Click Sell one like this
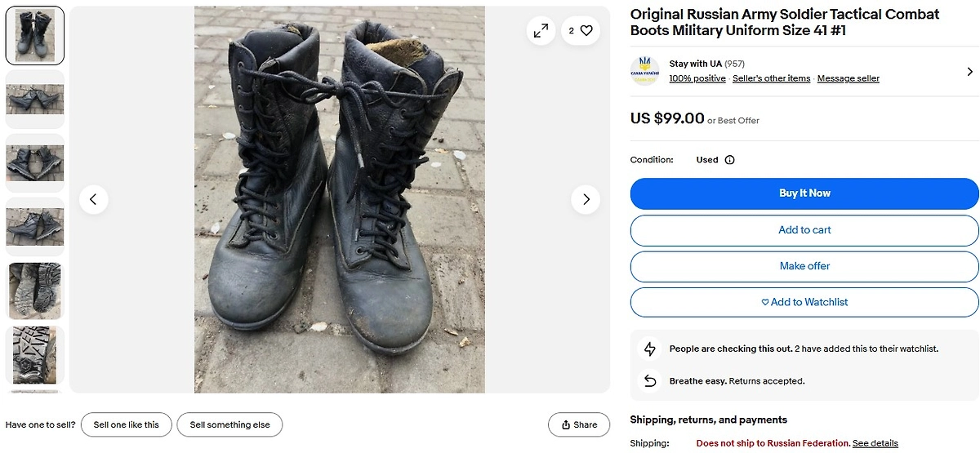The width and height of the screenshot is (980, 453). click(x=126, y=424)
